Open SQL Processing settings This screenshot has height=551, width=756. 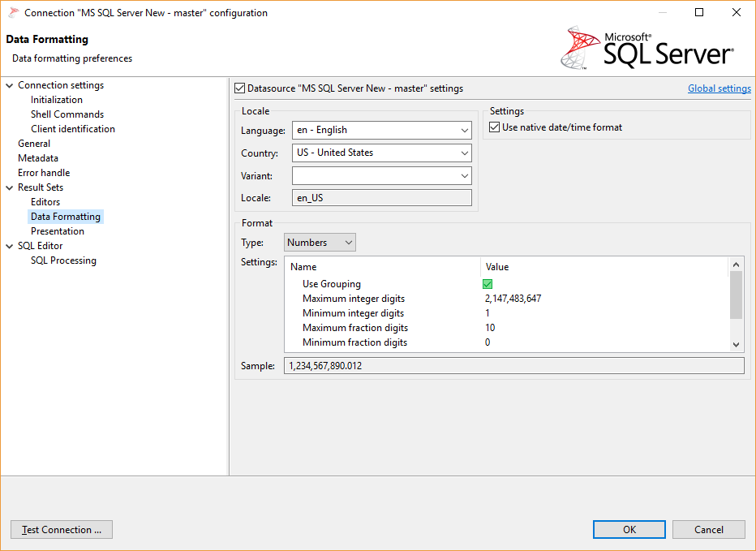[62, 260]
